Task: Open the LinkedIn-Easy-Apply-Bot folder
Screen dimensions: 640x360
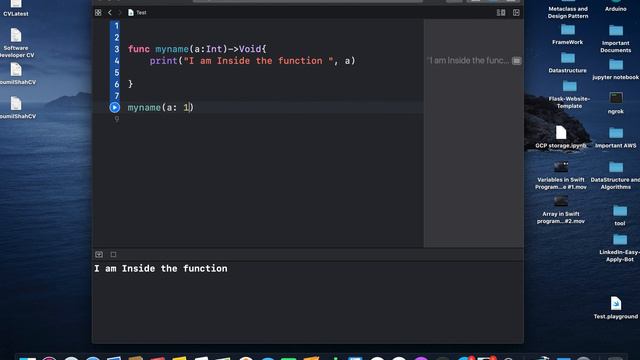Action: pyautogui.click(x=620, y=248)
